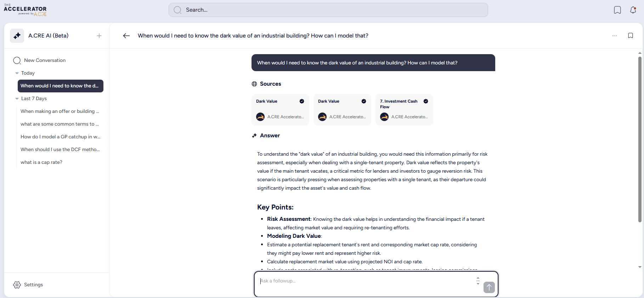Click the A.CRE AI sparkle icon
Viewport: 644px width, 298px height.
[x=17, y=36]
